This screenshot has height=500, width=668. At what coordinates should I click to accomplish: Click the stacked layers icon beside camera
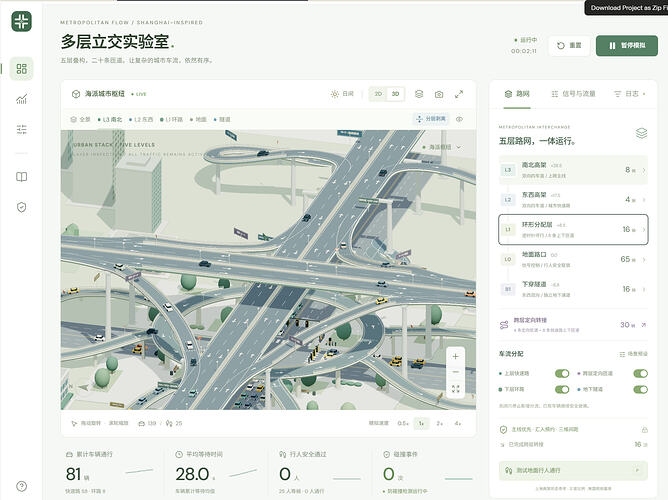(419, 94)
